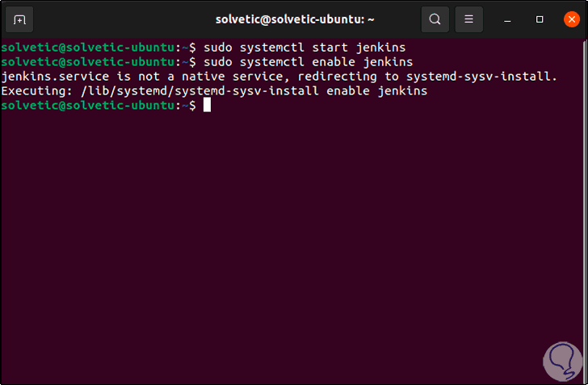Close the terminal with the orange button
Image resolution: width=588 pixels, height=385 pixels.
click(x=572, y=19)
